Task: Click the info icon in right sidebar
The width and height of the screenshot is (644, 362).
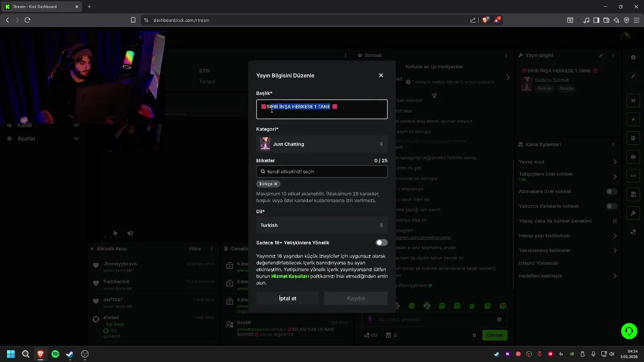Action: click(x=633, y=57)
